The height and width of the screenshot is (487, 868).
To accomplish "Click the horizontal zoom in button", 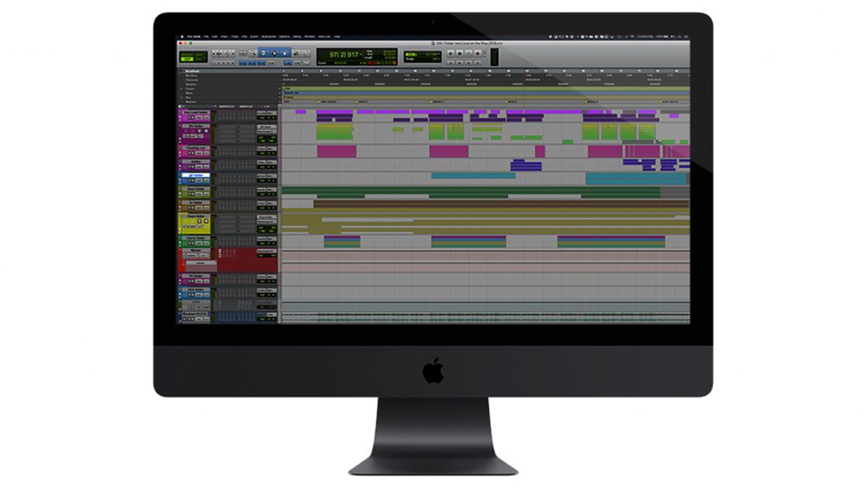I will pyautogui.click(x=233, y=53).
